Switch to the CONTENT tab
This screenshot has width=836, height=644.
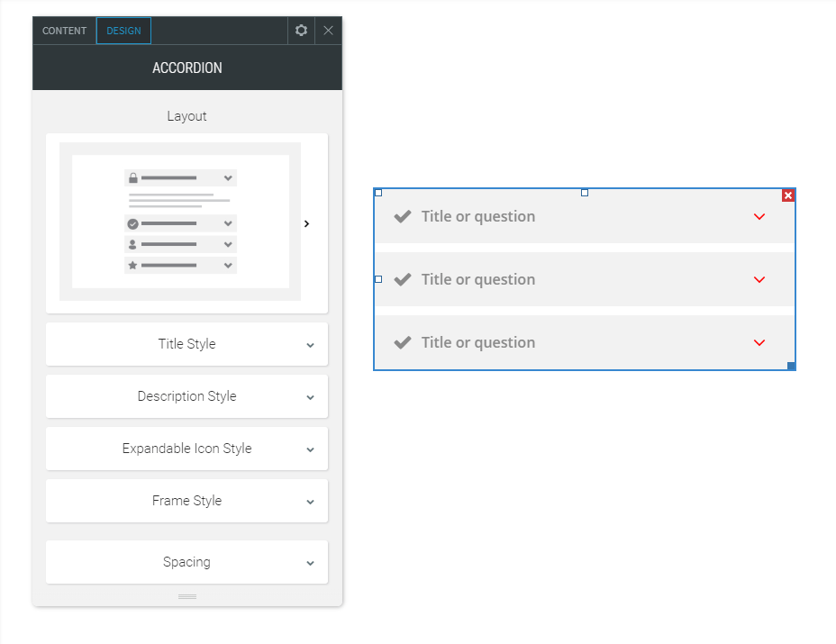point(63,30)
